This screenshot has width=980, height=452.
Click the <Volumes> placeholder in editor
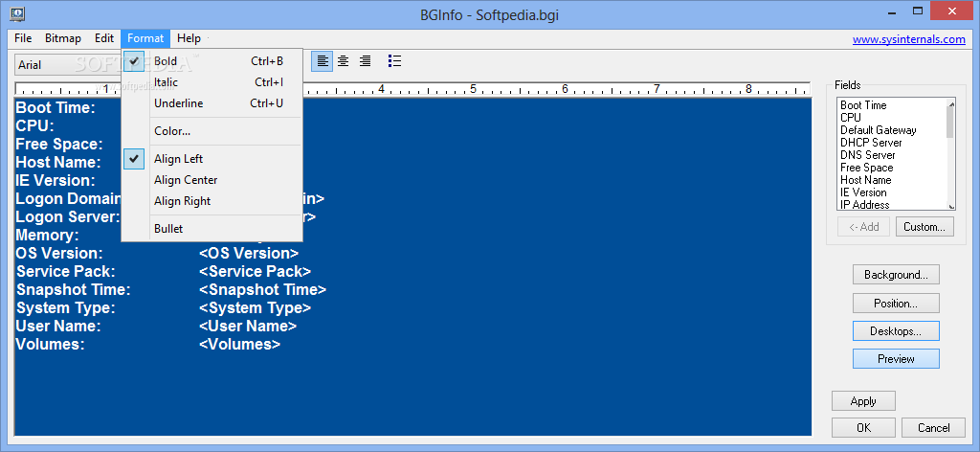pyautogui.click(x=240, y=344)
